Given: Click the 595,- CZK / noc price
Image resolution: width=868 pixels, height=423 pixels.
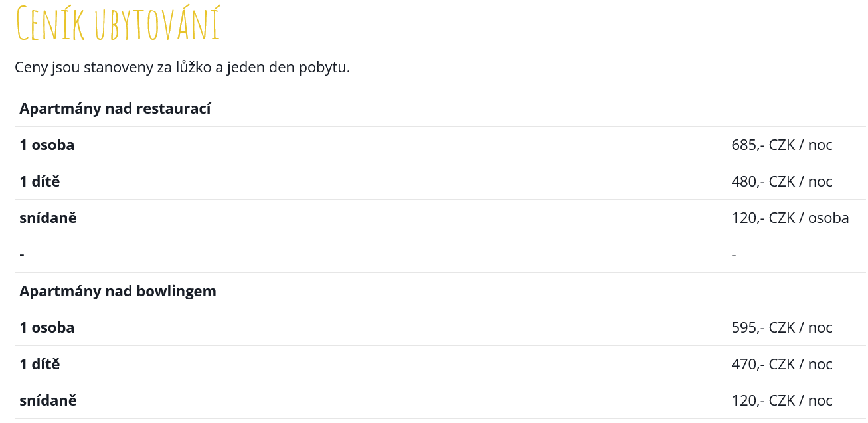Looking at the screenshot, I should pos(782,327).
